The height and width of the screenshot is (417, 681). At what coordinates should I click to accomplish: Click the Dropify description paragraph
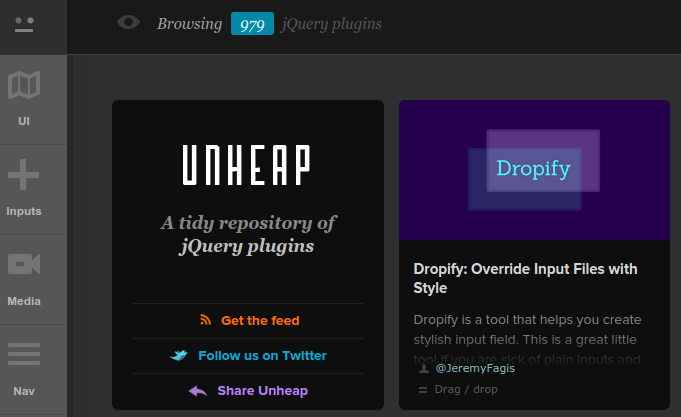tap(527, 339)
